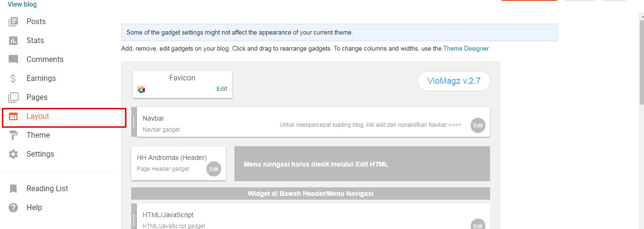Grab the Navbar gadget drag handle
The width and height of the screenshot is (644, 229).
pyautogui.click(x=134, y=122)
